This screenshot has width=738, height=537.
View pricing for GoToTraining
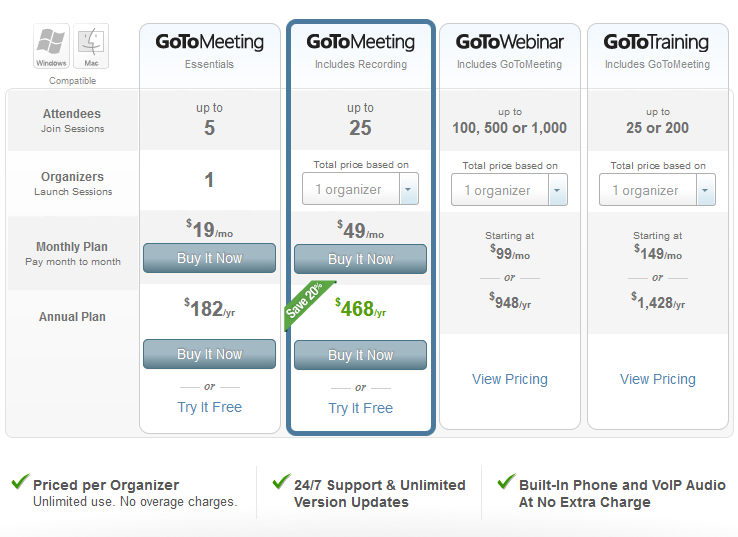[x=657, y=379]
